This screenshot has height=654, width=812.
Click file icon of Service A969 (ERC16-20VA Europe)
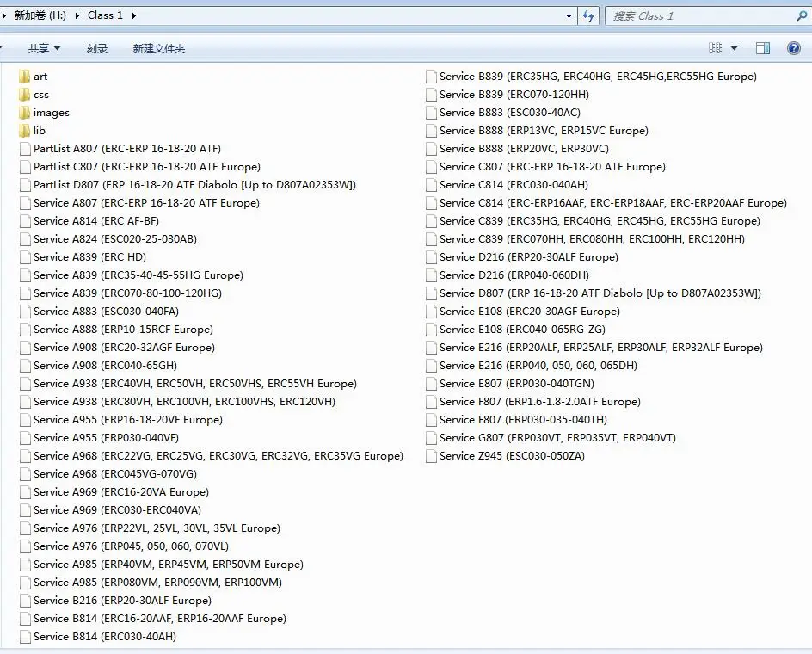pos(25,492)
